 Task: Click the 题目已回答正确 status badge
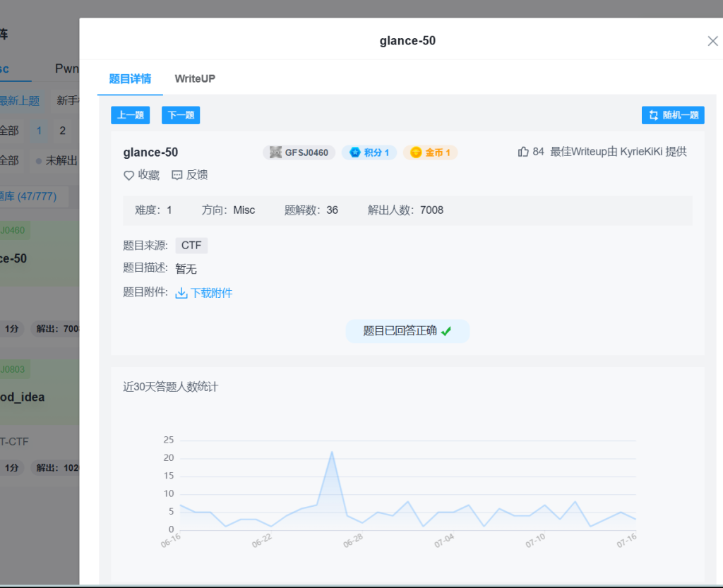(407, 331)
